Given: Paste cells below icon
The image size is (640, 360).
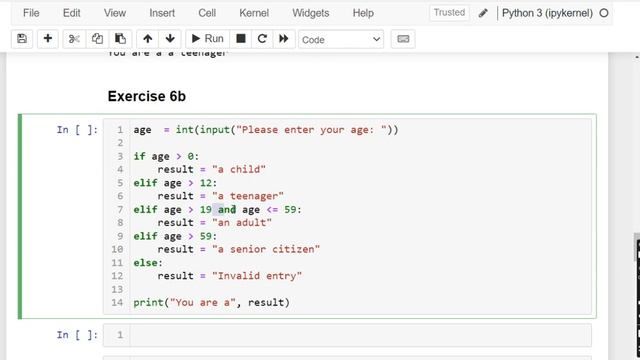Looking at the screenshot, I should [x=120, y=39].
